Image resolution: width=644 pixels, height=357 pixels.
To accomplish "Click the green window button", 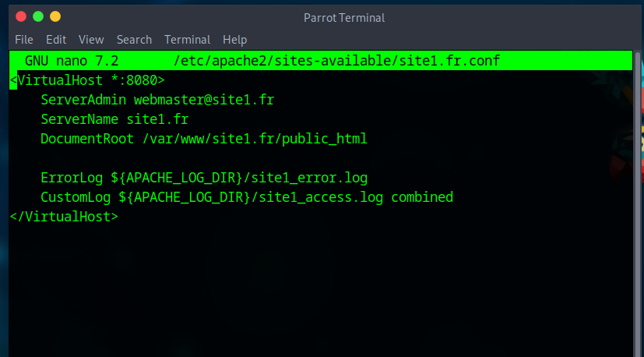I will [38, 16].
